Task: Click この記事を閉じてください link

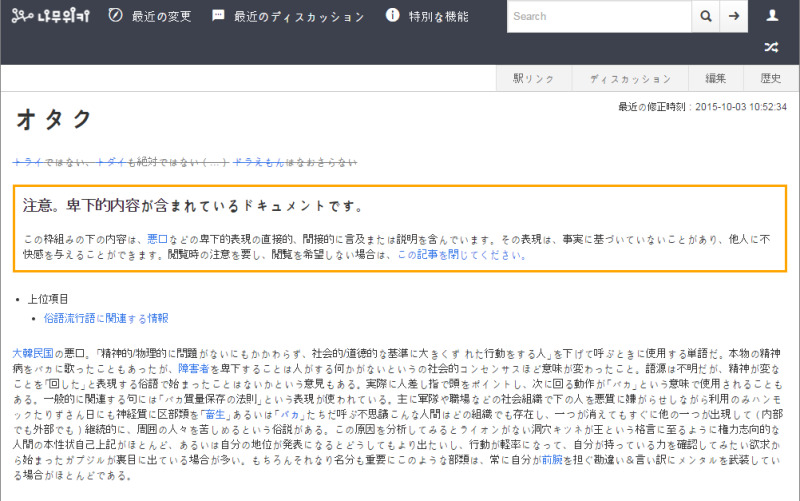Action: [x=461, y=255]
